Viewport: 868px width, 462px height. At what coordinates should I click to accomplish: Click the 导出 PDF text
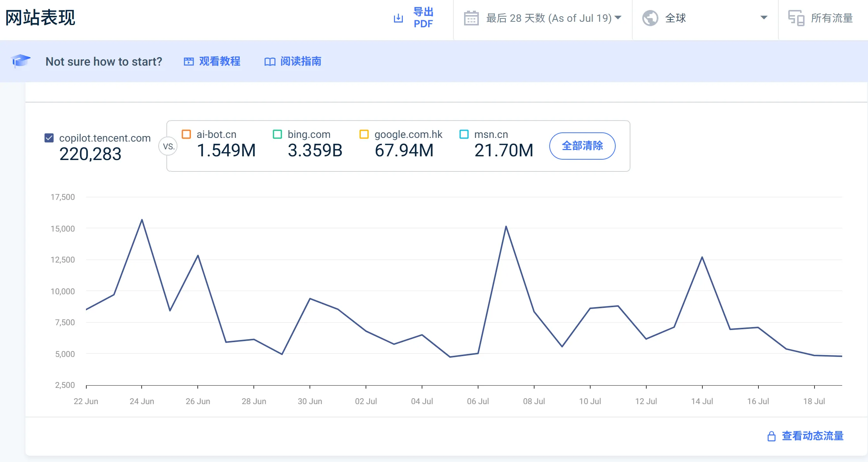pyautogui.click(x=423, y=18)
